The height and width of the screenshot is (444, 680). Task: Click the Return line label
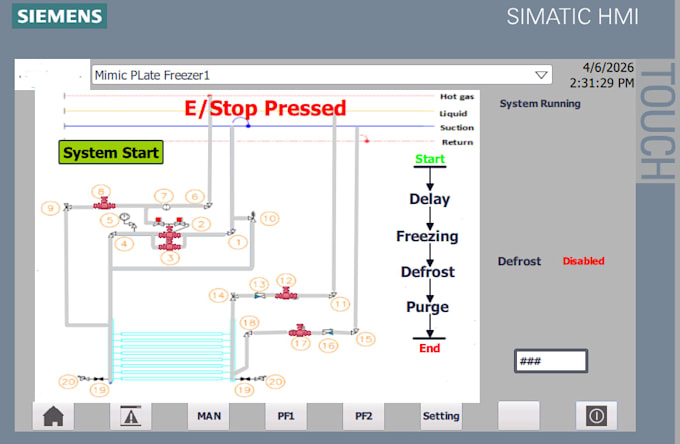(458, 142)
